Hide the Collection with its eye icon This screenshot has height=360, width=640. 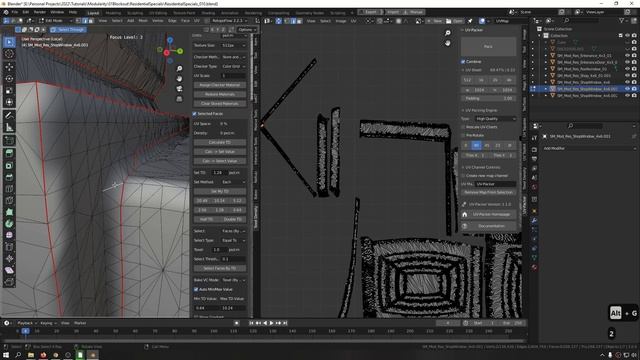point(627,36)
